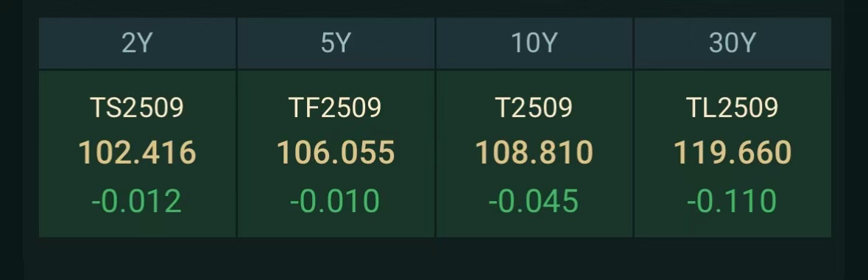Click the -0.012 change value
868x280 pixels.
[137, 201]
